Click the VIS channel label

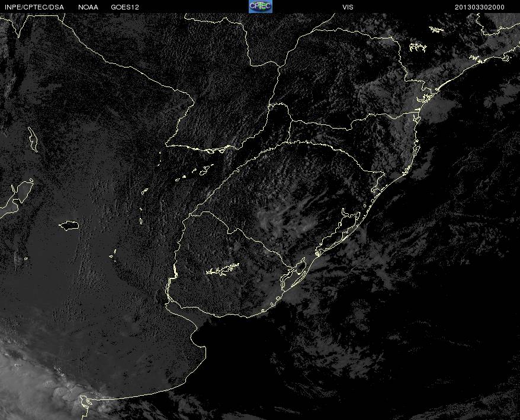[348, 7]
